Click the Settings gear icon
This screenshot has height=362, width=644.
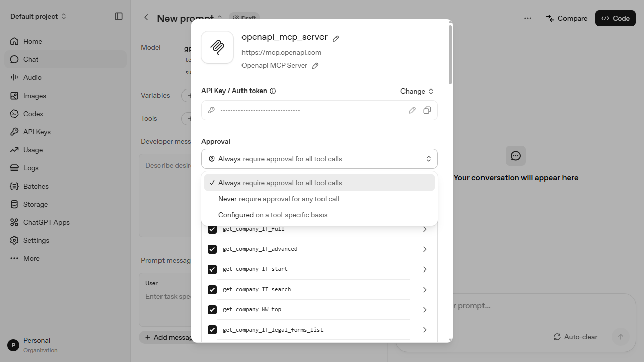(14, 240)
